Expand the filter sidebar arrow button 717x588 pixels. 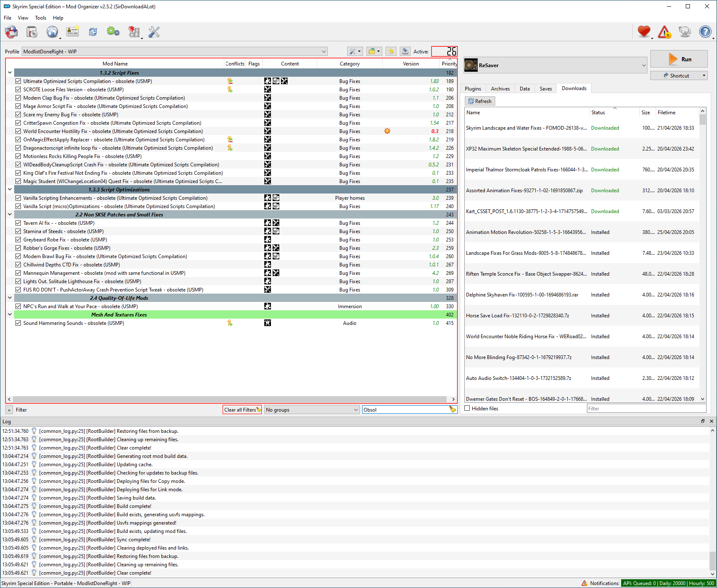[x=9, y=410]
